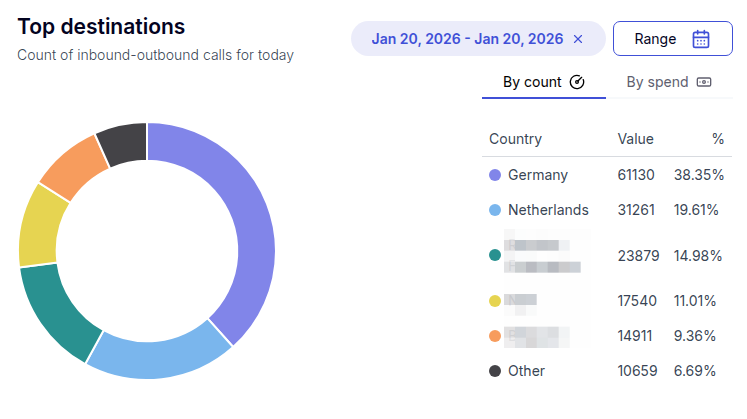747x419 pixels.
Task: Click the gauge icon beside By count
Action: pos(577,82)
